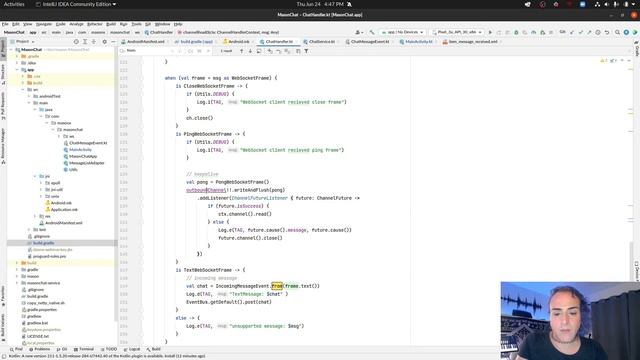Viewport: 640px width, 360px height.
Task: Open the Help menu
Action: (178, 24)
